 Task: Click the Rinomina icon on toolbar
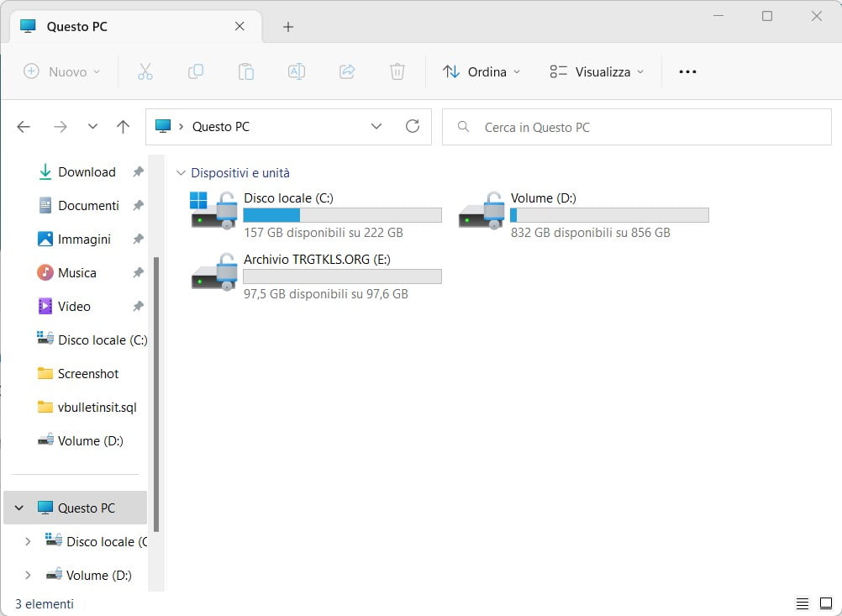coord(297,71)
